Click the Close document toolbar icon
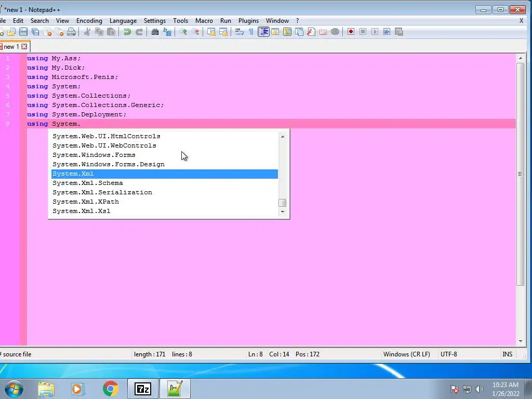This screenshot has width=532, height=399. pos(47,32)
